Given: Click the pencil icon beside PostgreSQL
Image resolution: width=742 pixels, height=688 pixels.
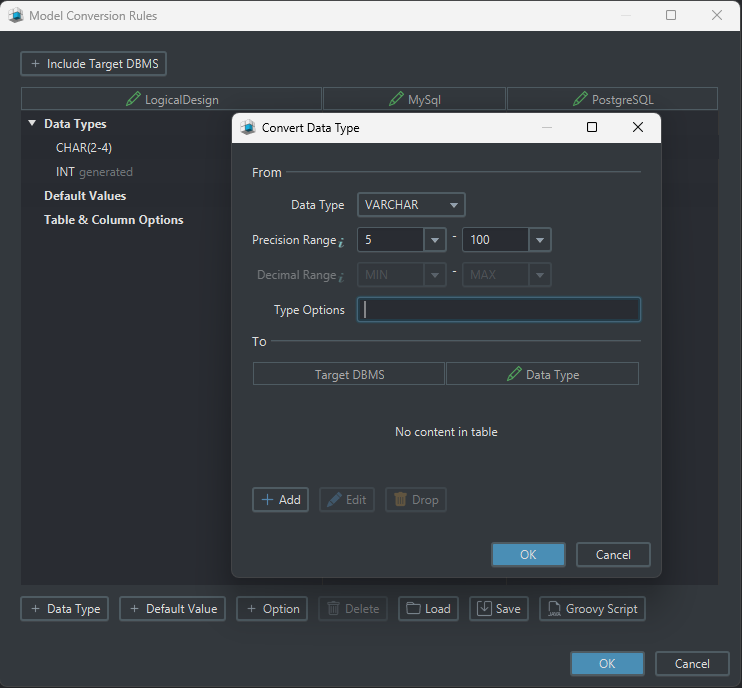Looking at the screenshot, I should (x=580, y=99).
